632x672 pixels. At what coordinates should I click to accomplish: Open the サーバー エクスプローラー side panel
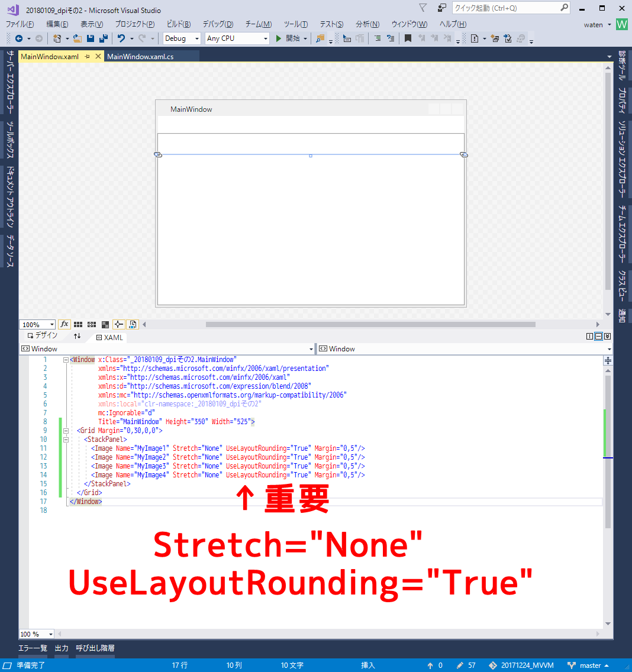[10, 82]
